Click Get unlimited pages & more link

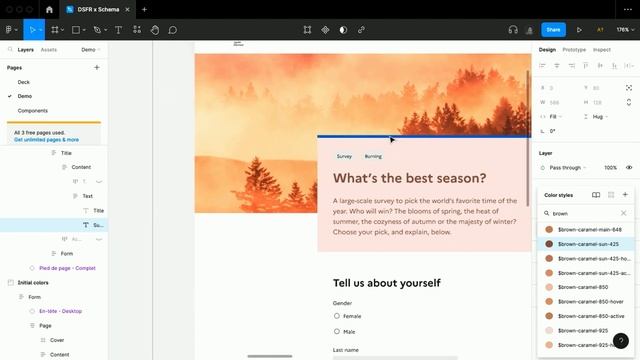click(47, 140)
